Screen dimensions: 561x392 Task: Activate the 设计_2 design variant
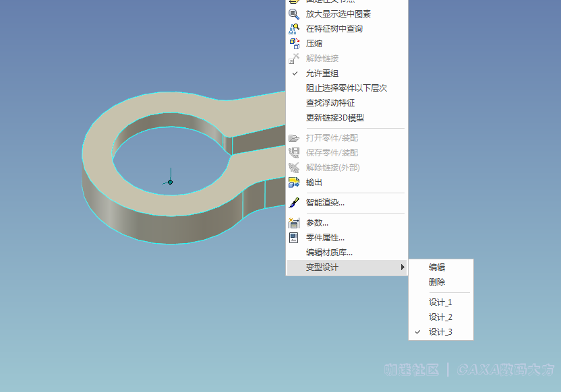click(x=440, y=317)
